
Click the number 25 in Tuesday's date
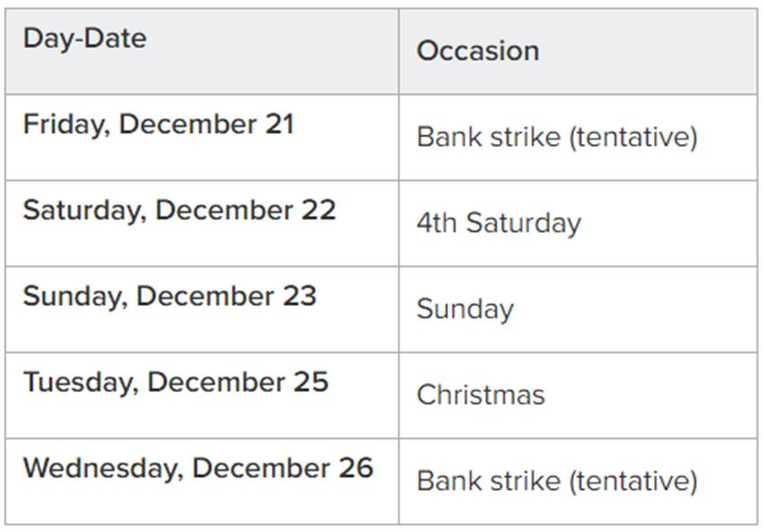coord(310,382)
